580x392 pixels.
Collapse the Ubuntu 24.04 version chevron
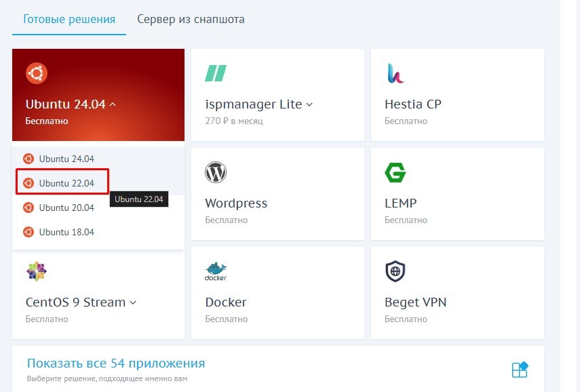click(113, 104)
